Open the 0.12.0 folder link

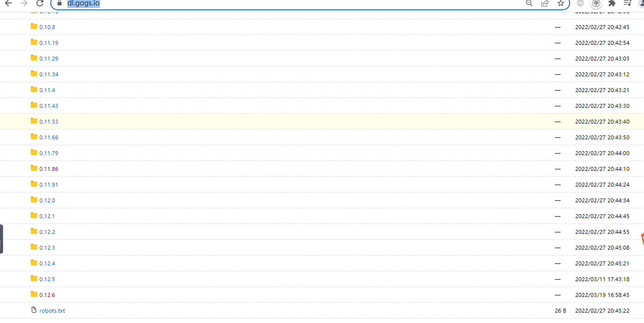47,200
